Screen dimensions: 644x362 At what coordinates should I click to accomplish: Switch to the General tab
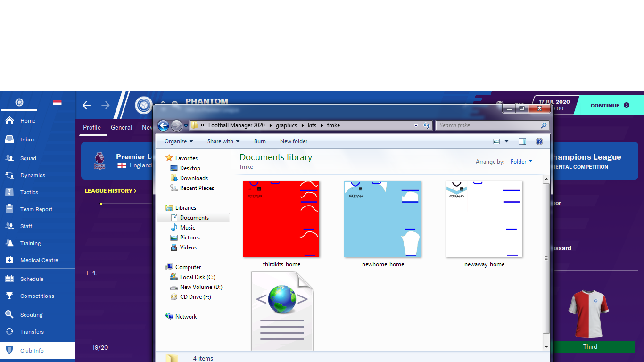(121, 127)
